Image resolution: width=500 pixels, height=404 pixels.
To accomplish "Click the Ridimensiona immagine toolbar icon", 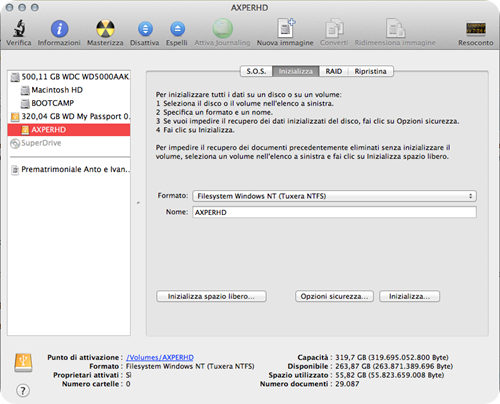I will [x=395, y=28].
